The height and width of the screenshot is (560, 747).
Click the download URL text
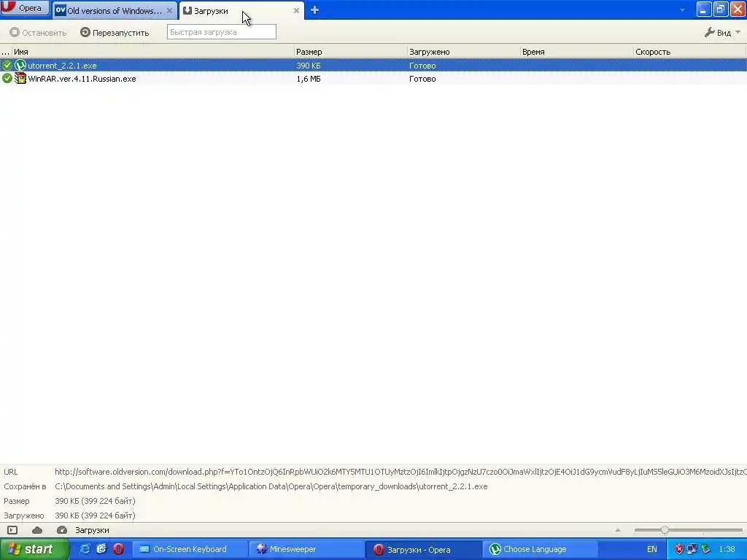pyautogui.click(x=400, y=472)
